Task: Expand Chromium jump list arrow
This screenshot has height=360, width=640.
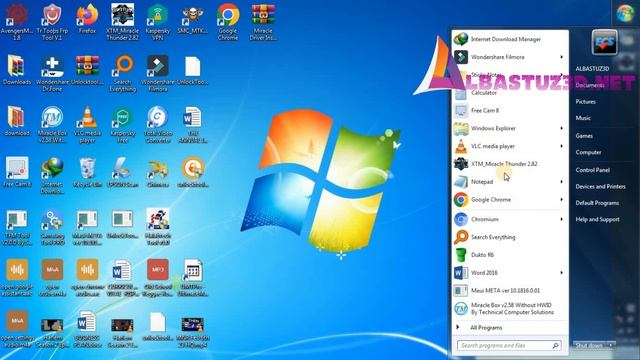Action: click(x=562, y=219)
